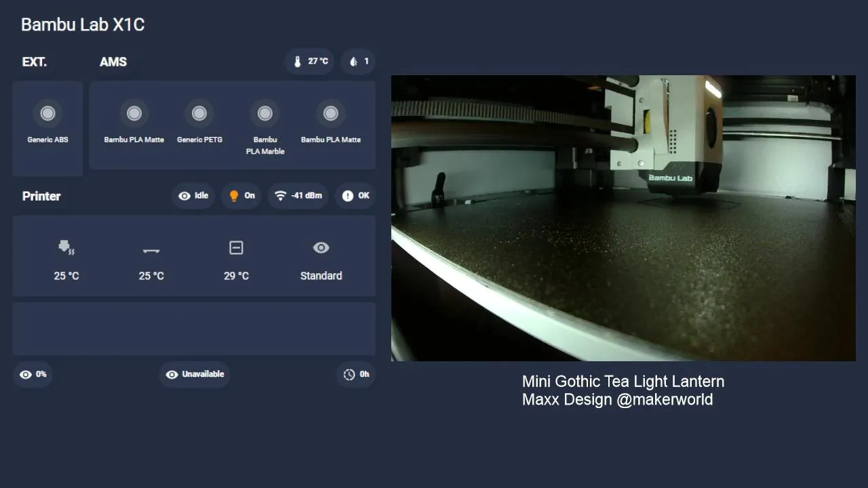This screenshot has height=488, width=868.
Task: Click the WiFi signal icon
Action: 281,196
